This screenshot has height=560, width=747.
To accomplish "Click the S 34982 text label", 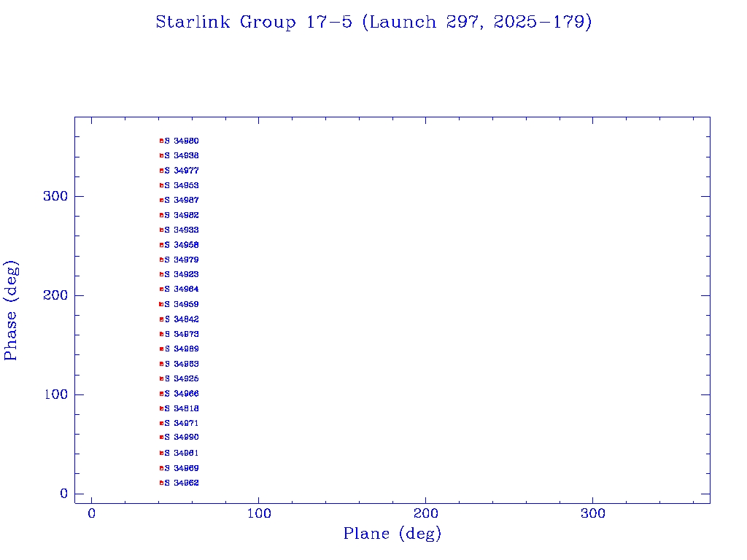I will pyautogui.click(x=182, y=215).
